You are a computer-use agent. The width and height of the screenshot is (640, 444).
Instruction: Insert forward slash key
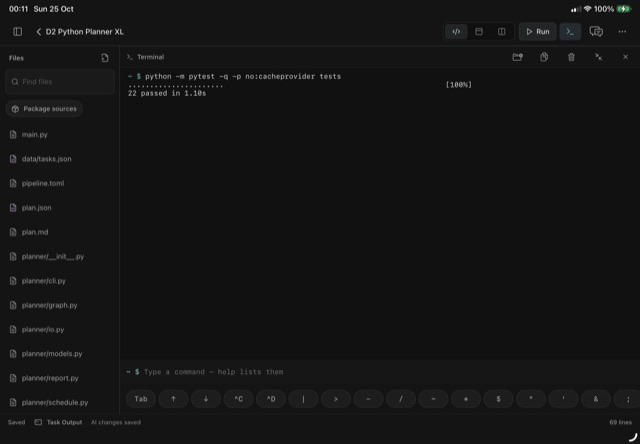click(x=401, y=399)
